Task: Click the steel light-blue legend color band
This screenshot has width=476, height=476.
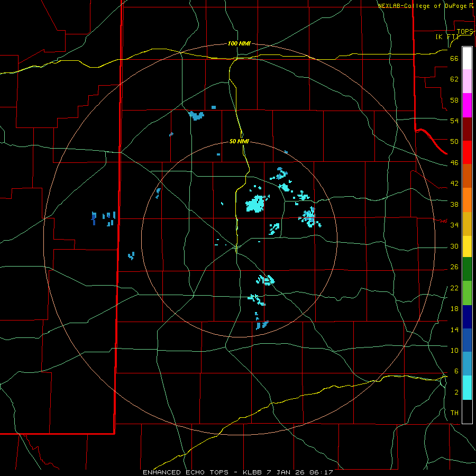Action: pos(467,364)
